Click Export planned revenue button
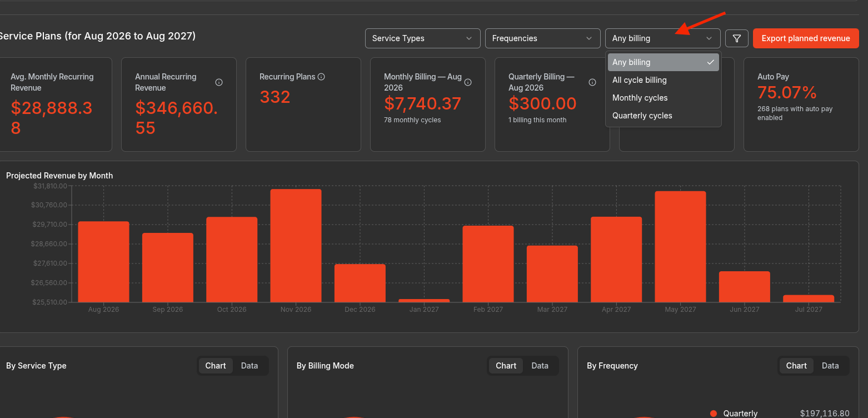 coord(806,38)
